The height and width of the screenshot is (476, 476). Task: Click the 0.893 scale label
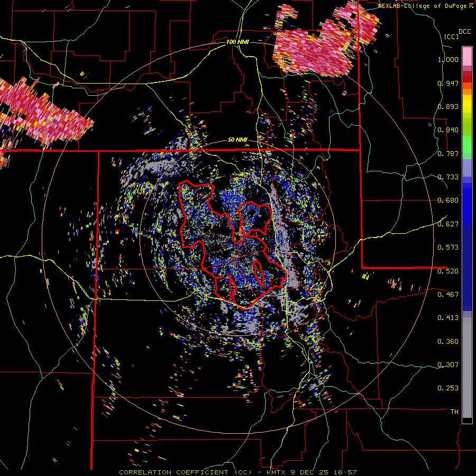(x=448, y=106)
